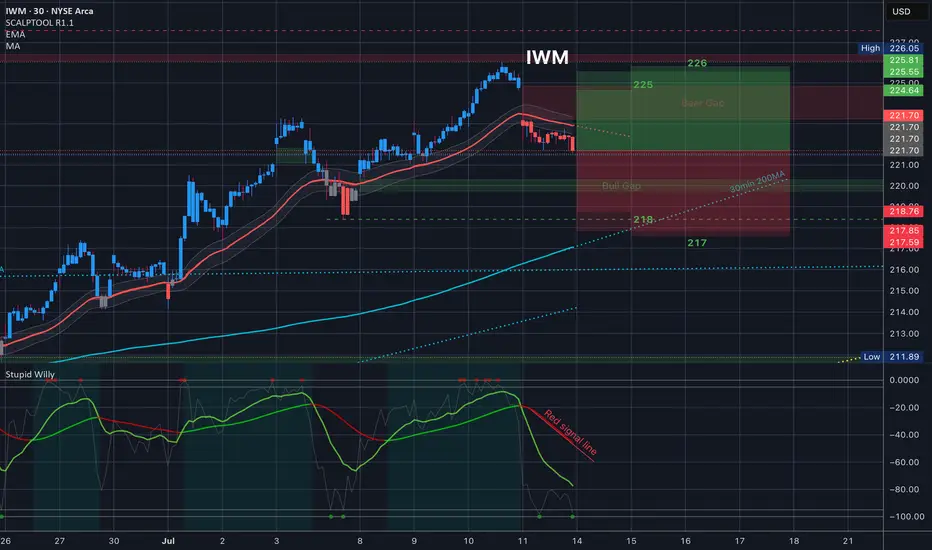The height and width of the screenshot is (550, 932).
Task: Click the red 217.59 price tag
Action: coord(904,243)
